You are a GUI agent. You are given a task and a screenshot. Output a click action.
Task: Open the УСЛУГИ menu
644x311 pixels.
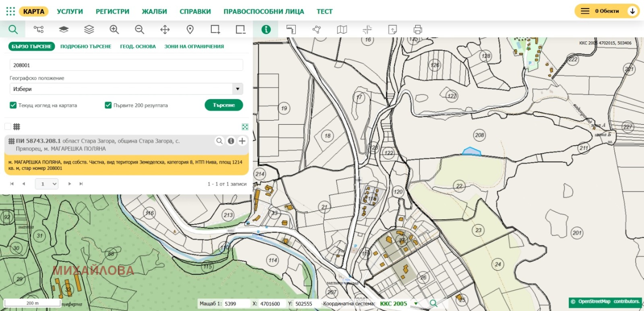[70, 11]
